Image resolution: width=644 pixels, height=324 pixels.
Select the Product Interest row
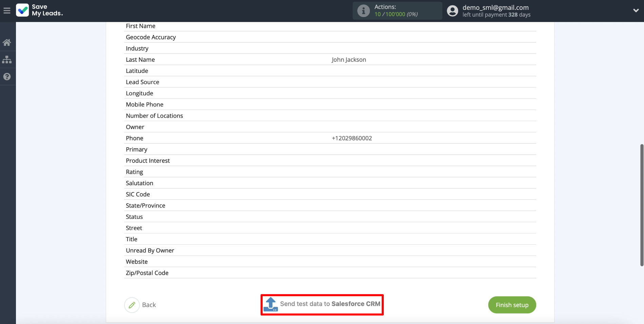click(330, 160)
